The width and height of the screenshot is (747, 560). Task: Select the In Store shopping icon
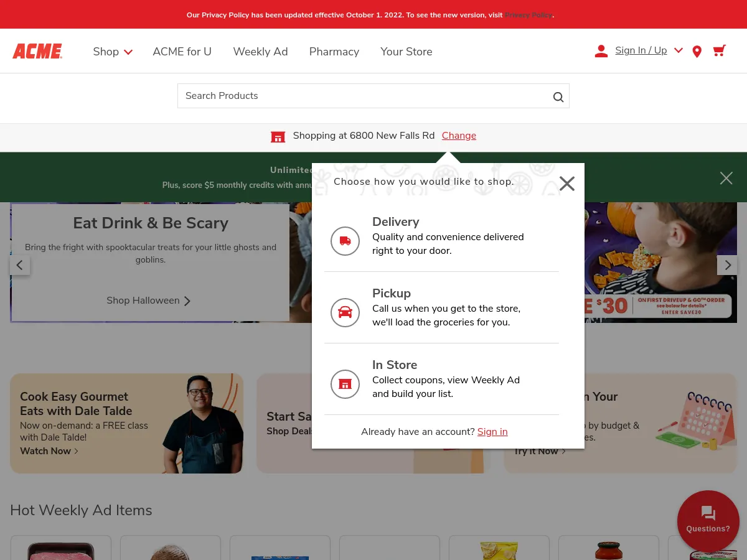pyautogui.click(x=345, y=384)
